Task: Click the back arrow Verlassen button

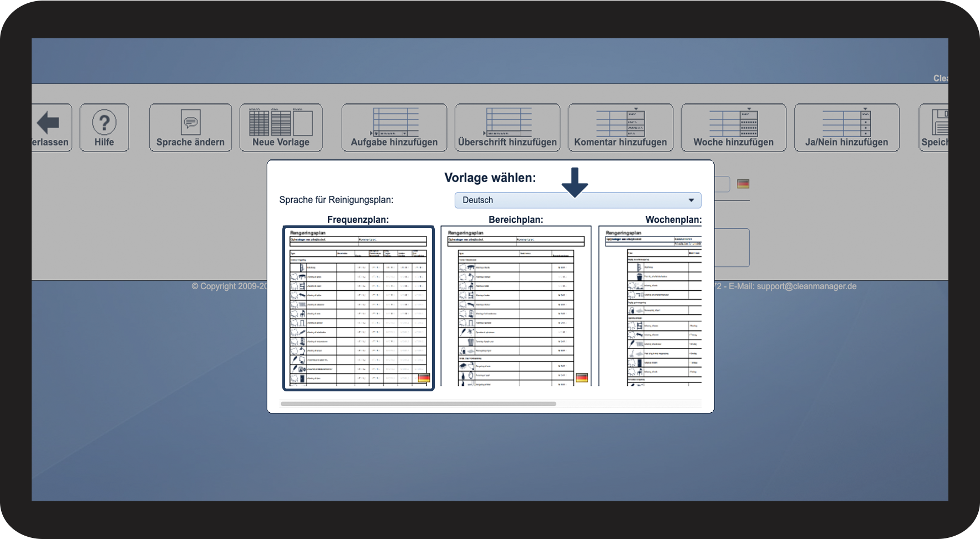Action: pos(52,128)
